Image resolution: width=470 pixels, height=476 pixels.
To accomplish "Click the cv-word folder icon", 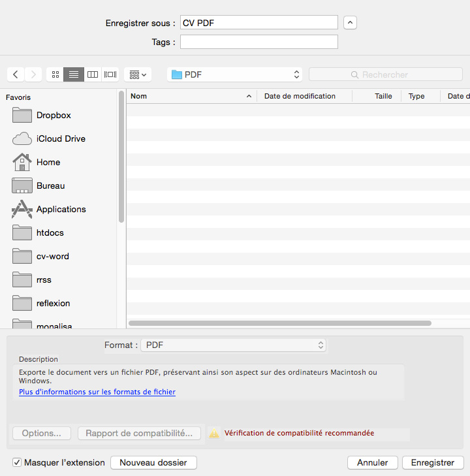I will coord(22,256).
